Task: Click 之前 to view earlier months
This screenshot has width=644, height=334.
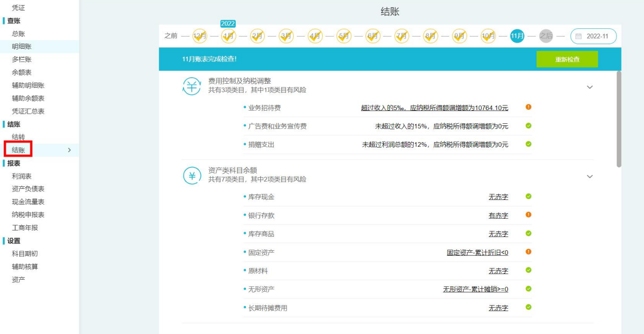Action: coord(171,36)
